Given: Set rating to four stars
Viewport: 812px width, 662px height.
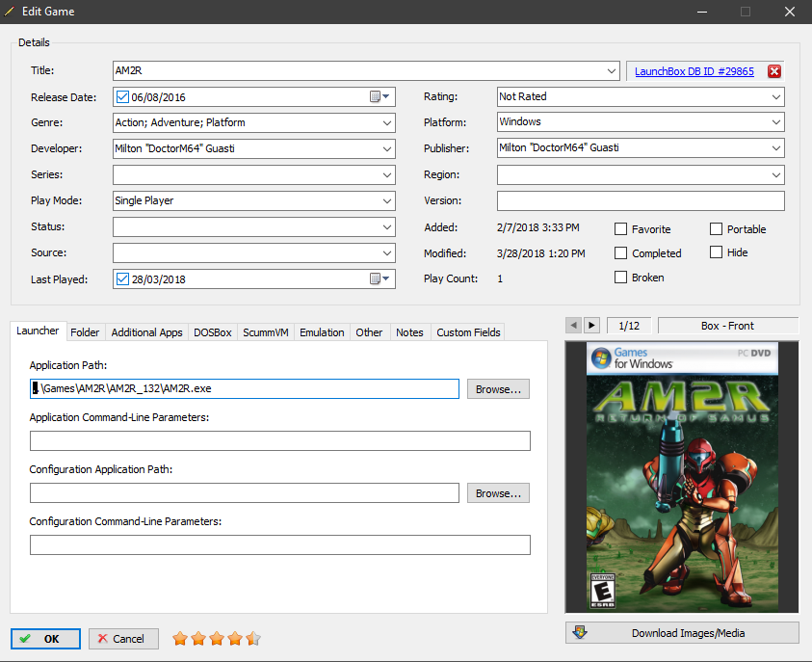Looking at the screenshot, I should 235,639.
